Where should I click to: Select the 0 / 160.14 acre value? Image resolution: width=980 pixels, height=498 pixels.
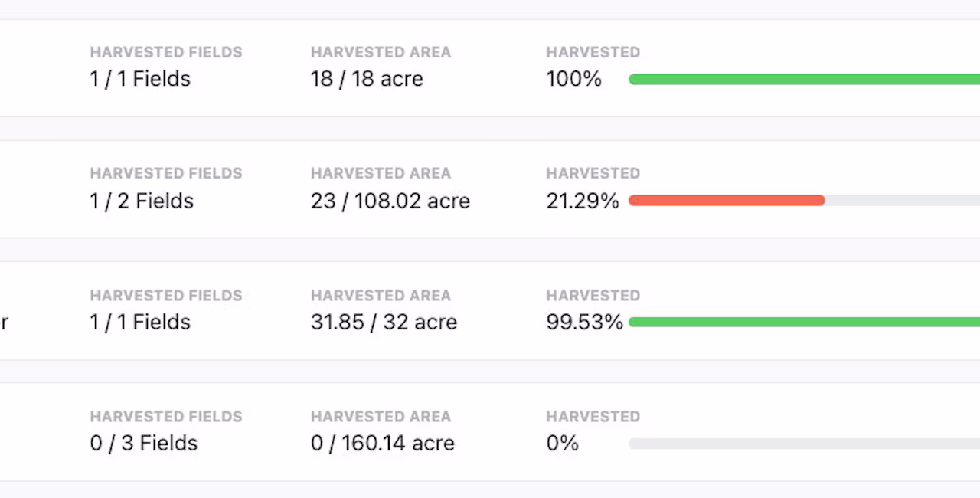coord(383,443)
